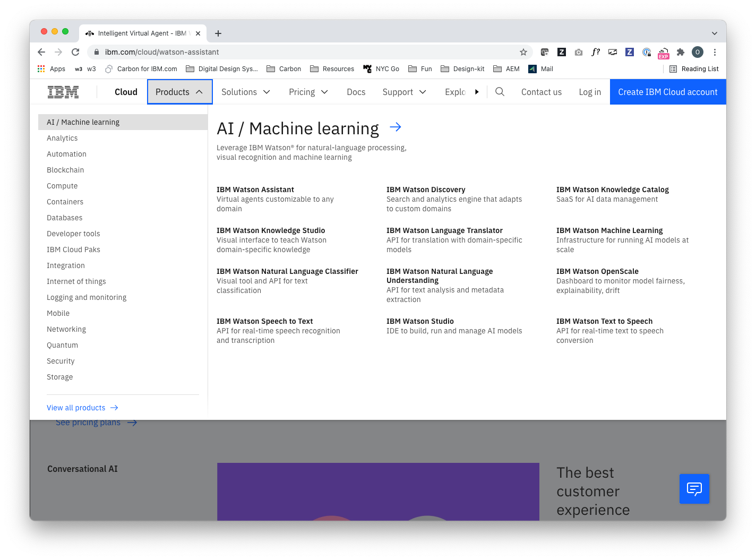Follow View all products link
Viewport: 756px width, 560px height.
(x=82, y=408)
